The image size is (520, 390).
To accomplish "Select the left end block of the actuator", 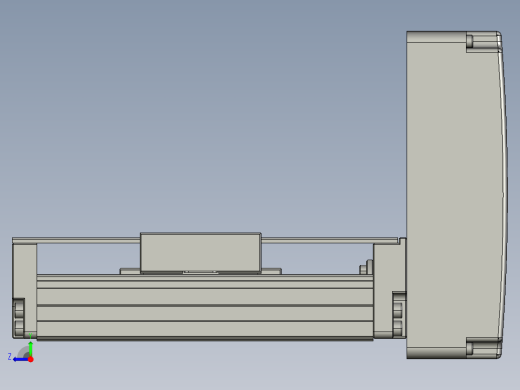I will click(24, 291).
